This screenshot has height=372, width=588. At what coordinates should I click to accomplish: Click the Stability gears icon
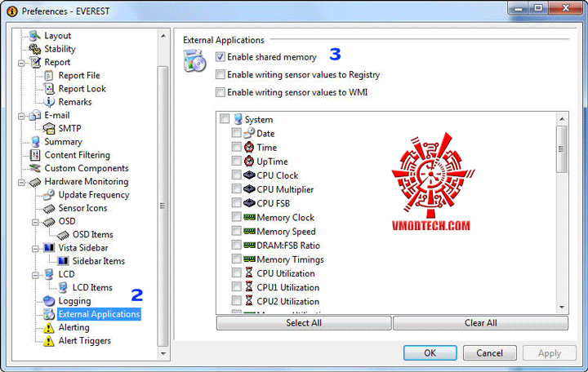point(35,49)
